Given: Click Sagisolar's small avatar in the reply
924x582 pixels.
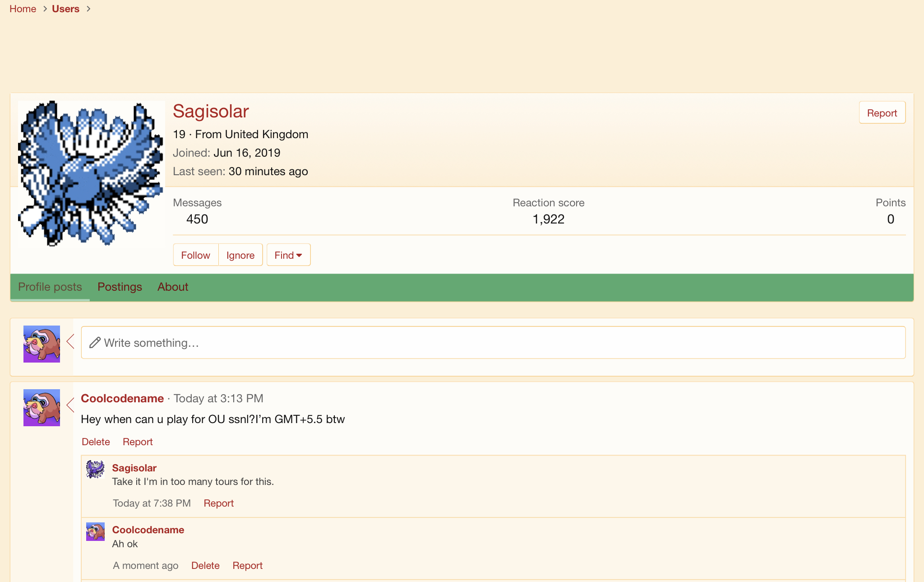Looking at the screenshot, I should click(x=95, y=470).
